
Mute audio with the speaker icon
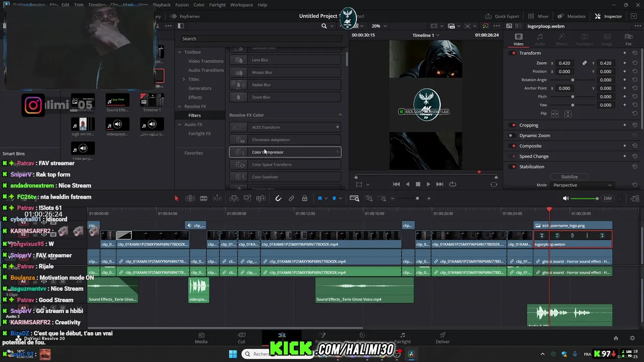point(566,199)
